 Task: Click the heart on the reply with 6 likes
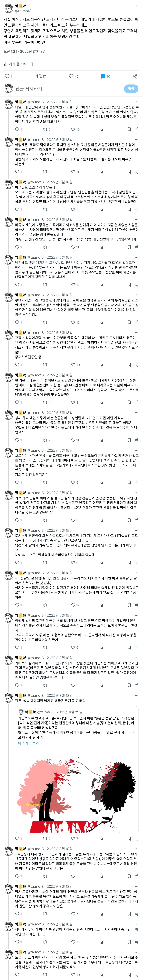(73, 942)
